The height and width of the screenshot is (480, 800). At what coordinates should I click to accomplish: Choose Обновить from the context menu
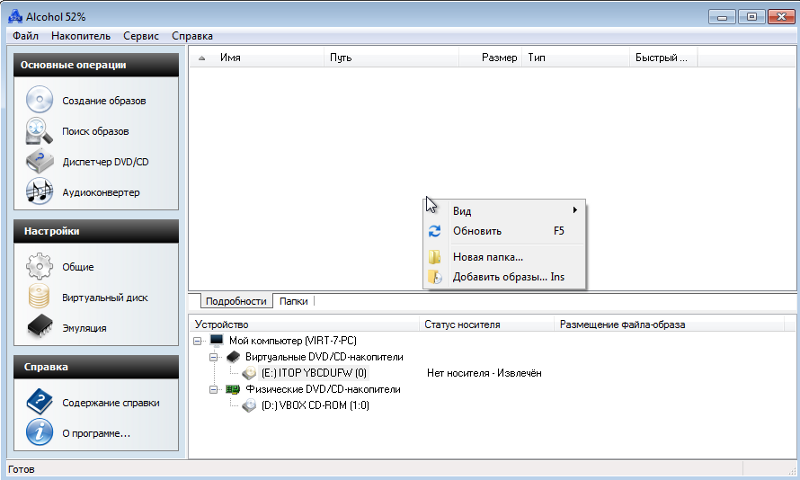pyautogui.click(x=505, y=231)
